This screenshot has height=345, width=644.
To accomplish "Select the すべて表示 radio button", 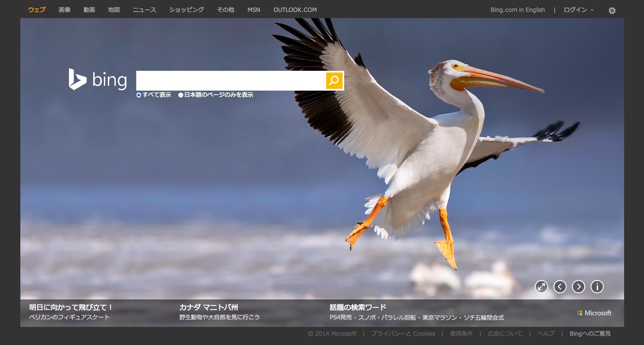I will pos(139,95).
